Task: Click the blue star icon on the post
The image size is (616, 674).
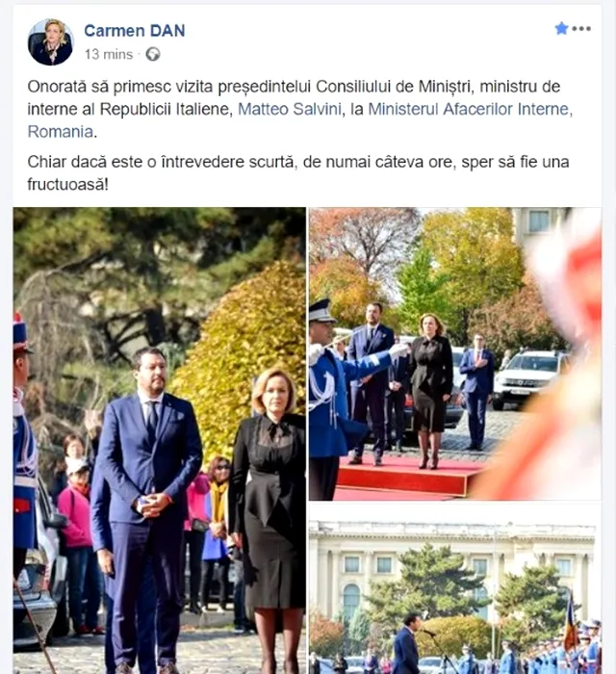Action: click(x=561, y=29)
